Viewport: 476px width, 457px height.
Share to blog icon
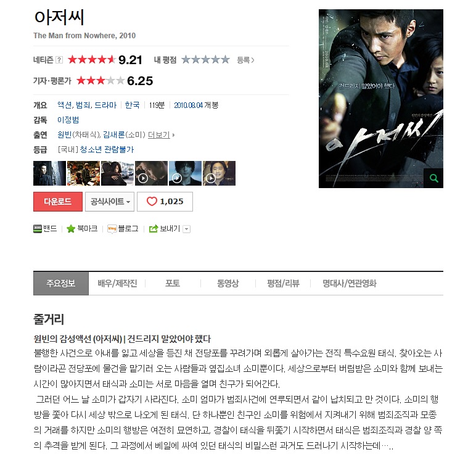tap(112, 229)
